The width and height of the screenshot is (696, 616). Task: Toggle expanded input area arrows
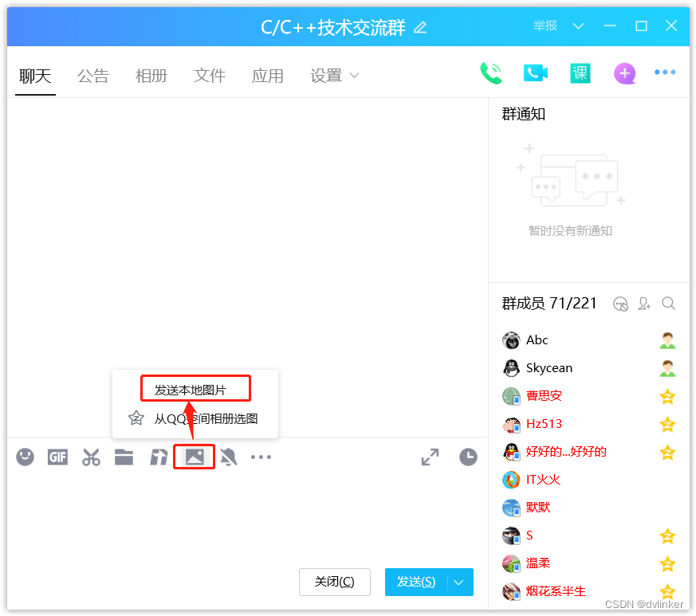coord(430,457)
